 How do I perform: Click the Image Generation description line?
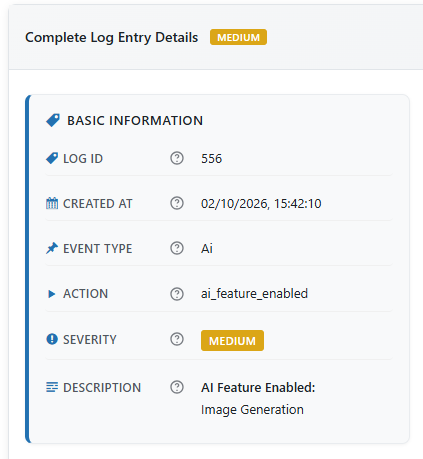click(x=252, y=410)
